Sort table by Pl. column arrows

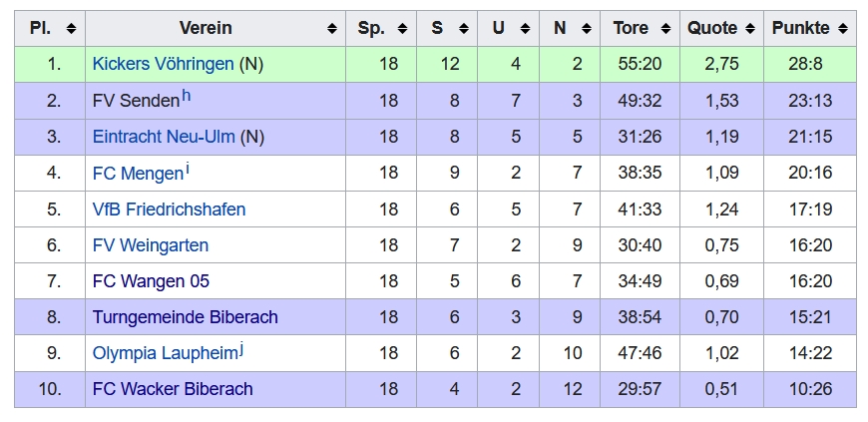coord(72,29)
